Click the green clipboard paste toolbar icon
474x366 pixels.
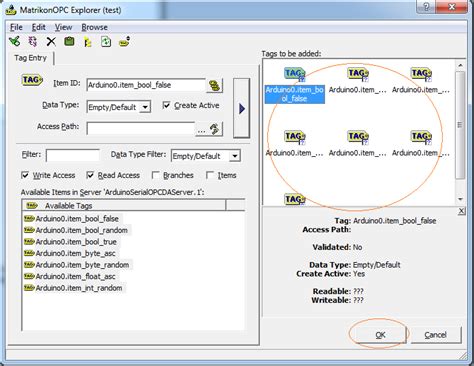[x=69, y=41]
